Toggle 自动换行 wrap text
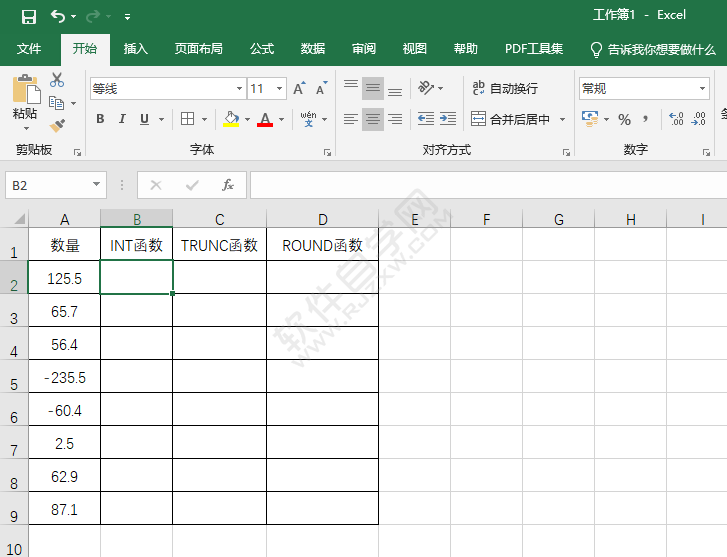The height and width of the screenshot is (557, 727). click(505, 88)
